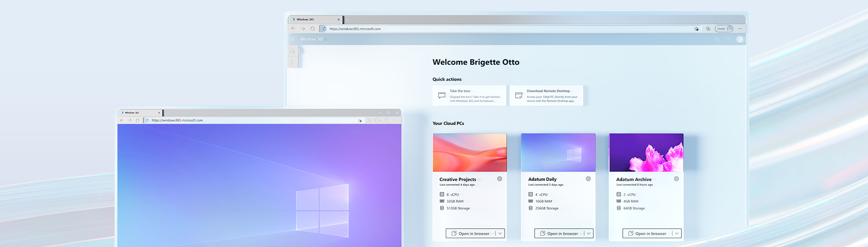Click Download Remote Desktop quick action
868x247 pixels.
point(546,96)
